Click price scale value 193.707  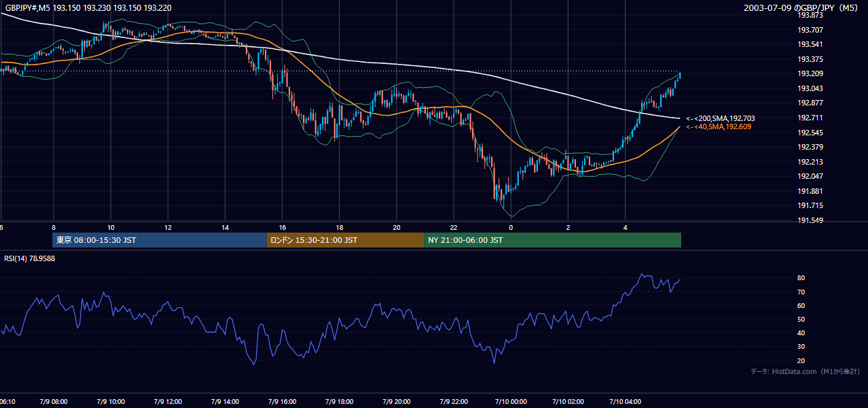(x=811, y=30)
